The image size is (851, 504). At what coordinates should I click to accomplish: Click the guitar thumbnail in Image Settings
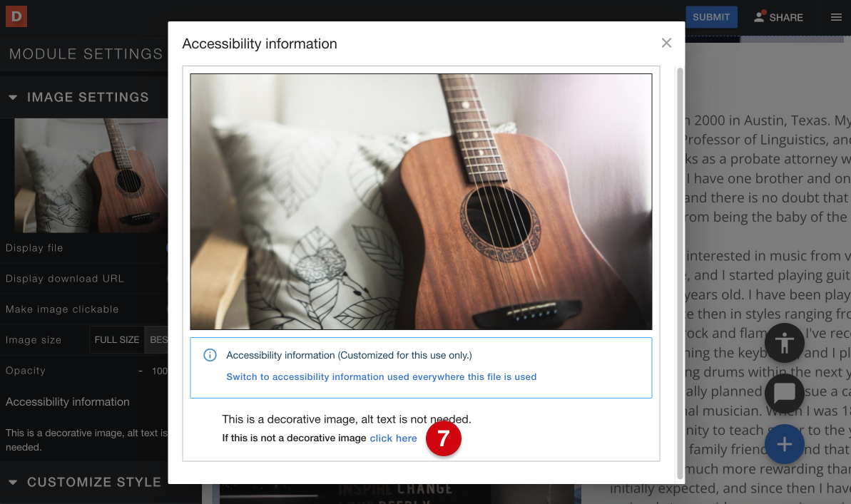[x=91, y=175]
